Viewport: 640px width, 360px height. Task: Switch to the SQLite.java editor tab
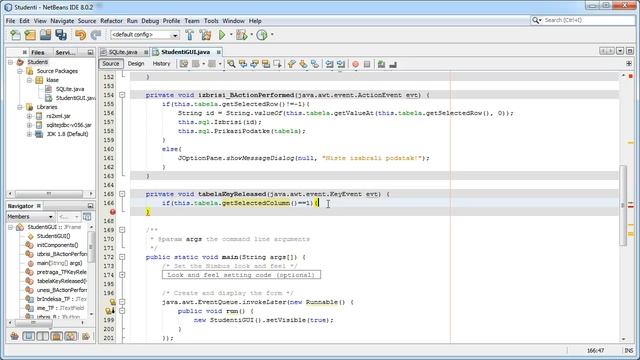[123, 52]
